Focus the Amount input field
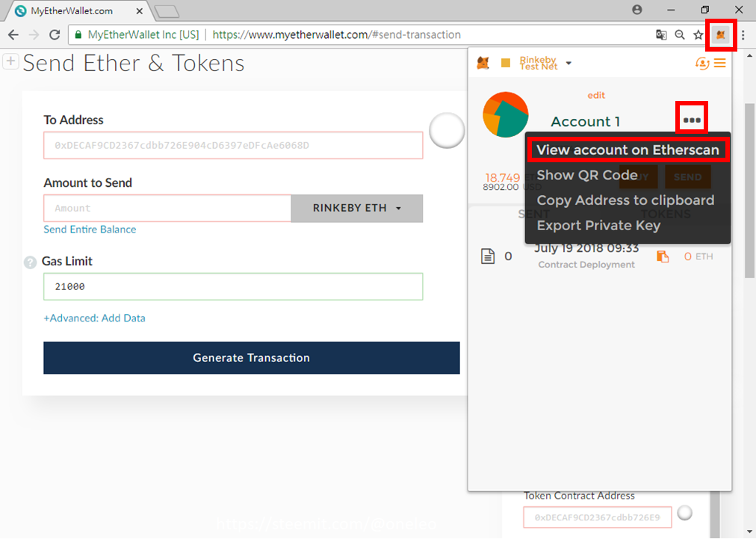Image resolution: width=756 pixels, height=545 pixels. [x=167, y=209]
